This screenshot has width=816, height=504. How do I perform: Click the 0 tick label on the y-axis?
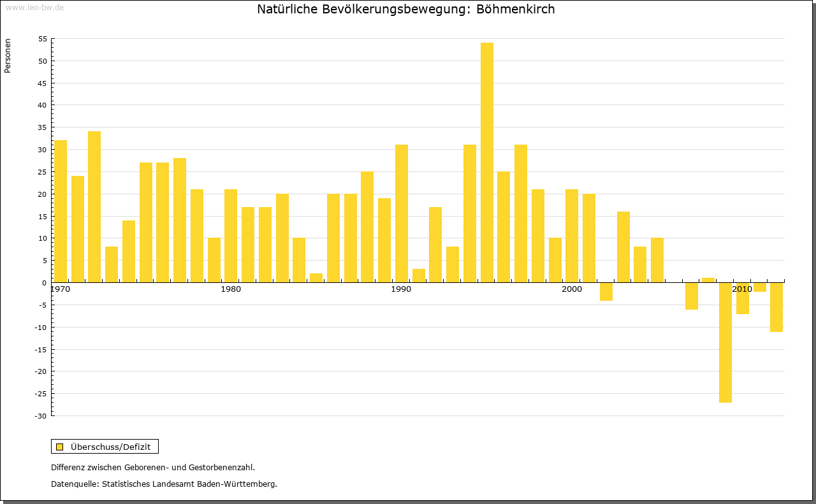click(45, 282)
